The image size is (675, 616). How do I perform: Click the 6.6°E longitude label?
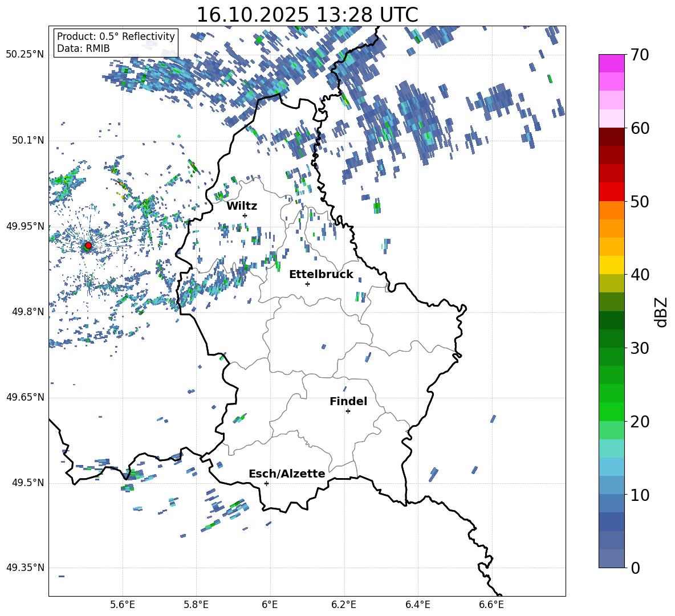(491, 605)
